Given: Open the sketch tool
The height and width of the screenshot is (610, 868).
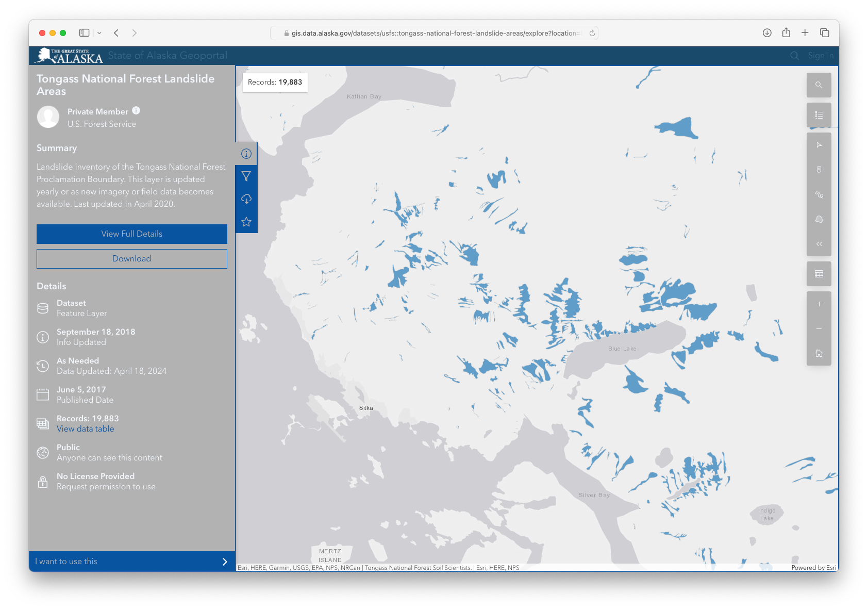Looking at the screenshot, I should tap(819, 219).
